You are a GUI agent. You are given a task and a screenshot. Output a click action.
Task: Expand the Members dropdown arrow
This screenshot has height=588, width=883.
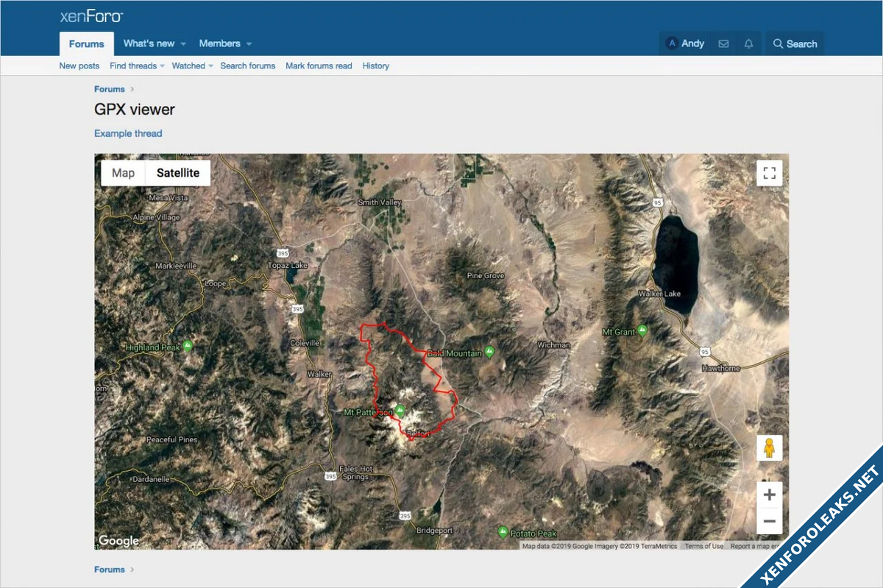(x=249, y=44)
